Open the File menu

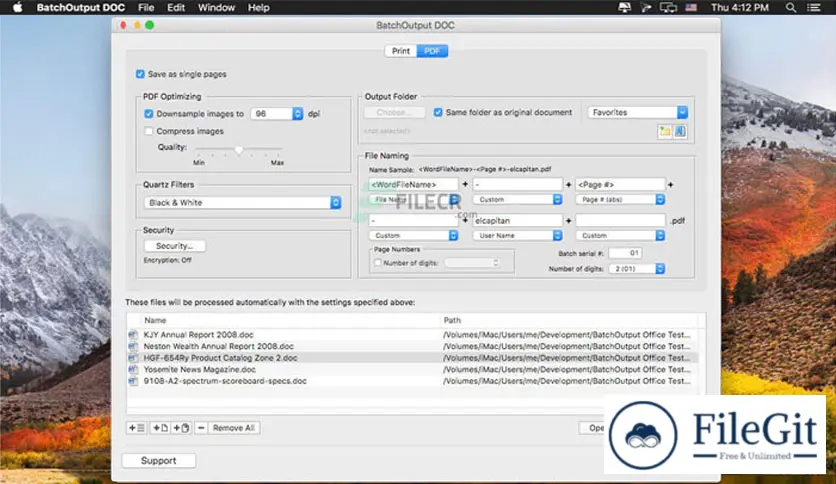146,7
